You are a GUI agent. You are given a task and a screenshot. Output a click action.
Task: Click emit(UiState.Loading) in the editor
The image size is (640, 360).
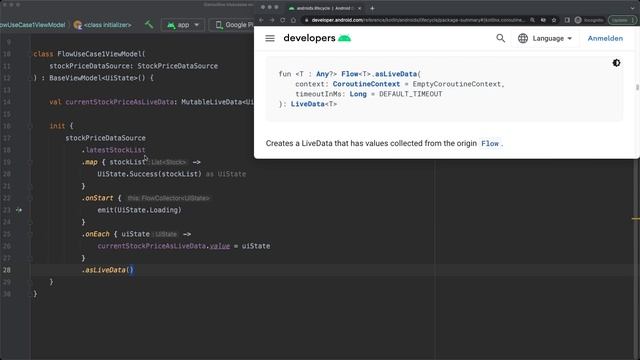pos(139,210)
